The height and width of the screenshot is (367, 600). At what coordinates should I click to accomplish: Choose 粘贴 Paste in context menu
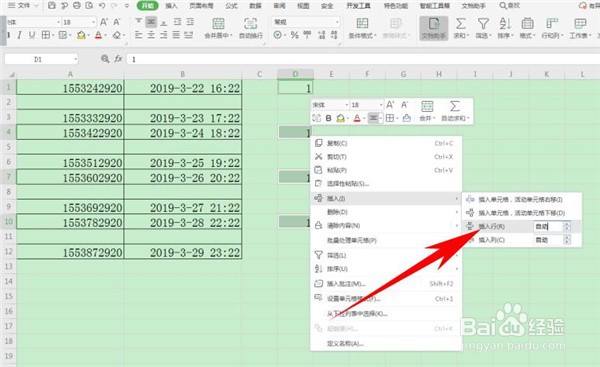386,170
